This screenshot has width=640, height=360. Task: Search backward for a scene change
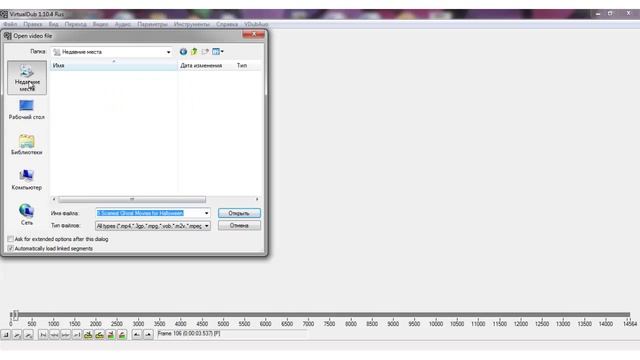[x=111, y=335]
